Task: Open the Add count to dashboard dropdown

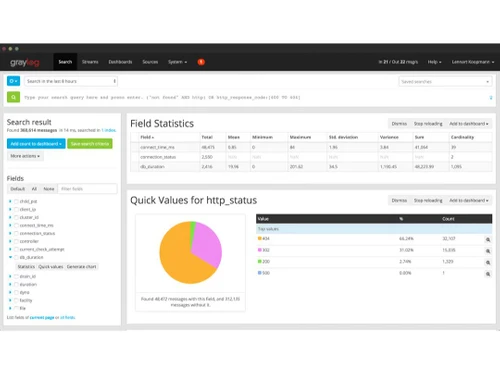Action: [x=36, y=144]
